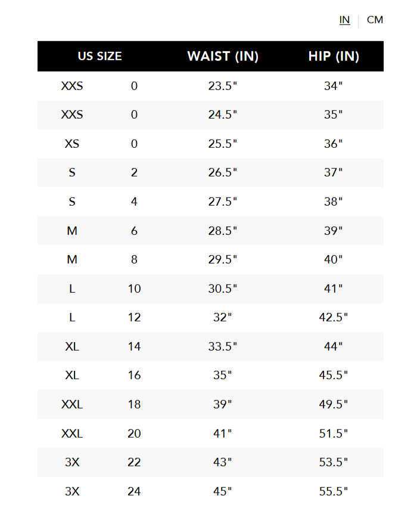This screenshot has width=420, height=511.
Task: Select size number 2 in S row
Action: click(x=134, y=172)
